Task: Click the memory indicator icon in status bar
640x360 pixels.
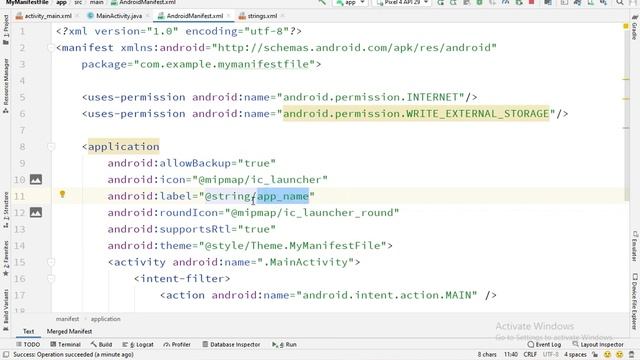Action: click(632, 354)
